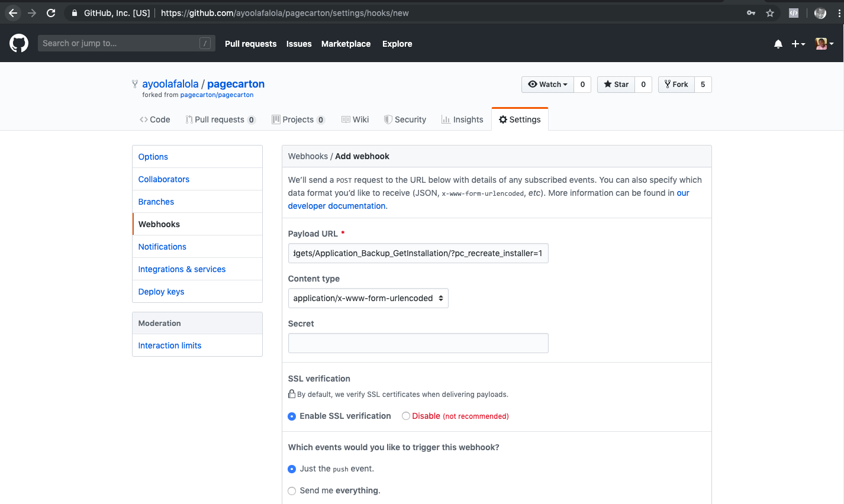Switch to the Code tab
The width and height of the screenshot is (844, 504).
click(x=155, y=119)
